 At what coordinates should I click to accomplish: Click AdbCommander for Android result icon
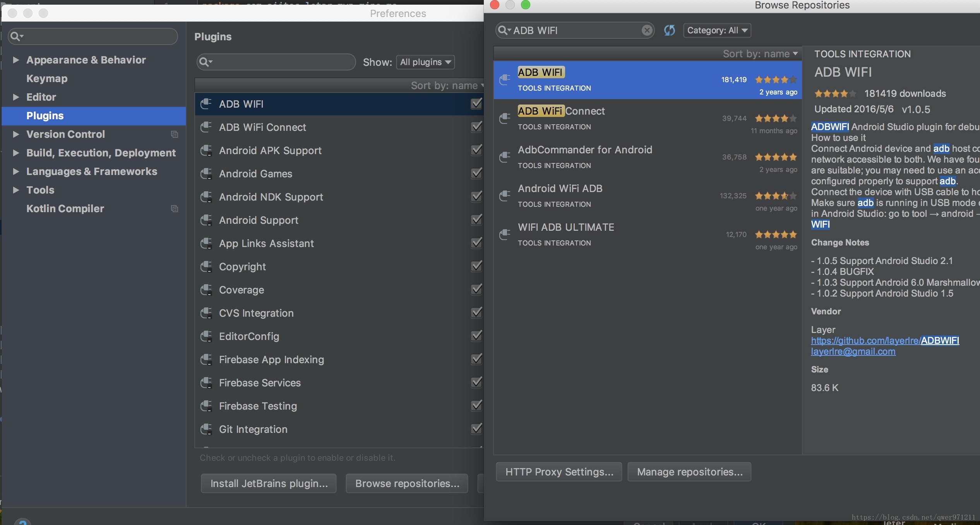tap(505, 157)
